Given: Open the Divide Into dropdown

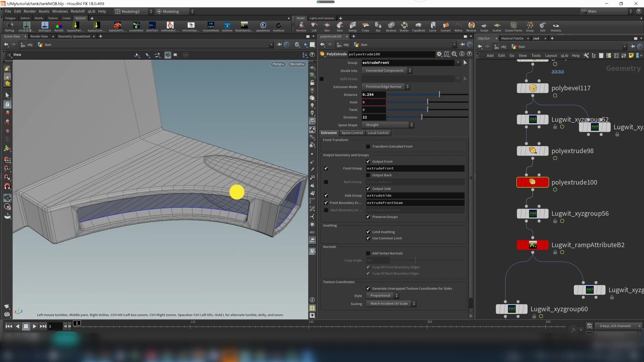Looking at the screenshot, I should [x=387, y=71].
